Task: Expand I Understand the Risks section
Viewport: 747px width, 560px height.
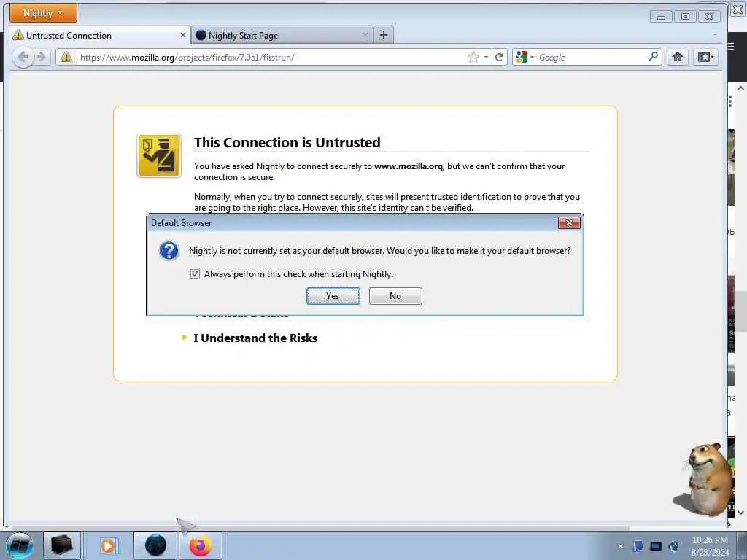Action: coord(255,338)
